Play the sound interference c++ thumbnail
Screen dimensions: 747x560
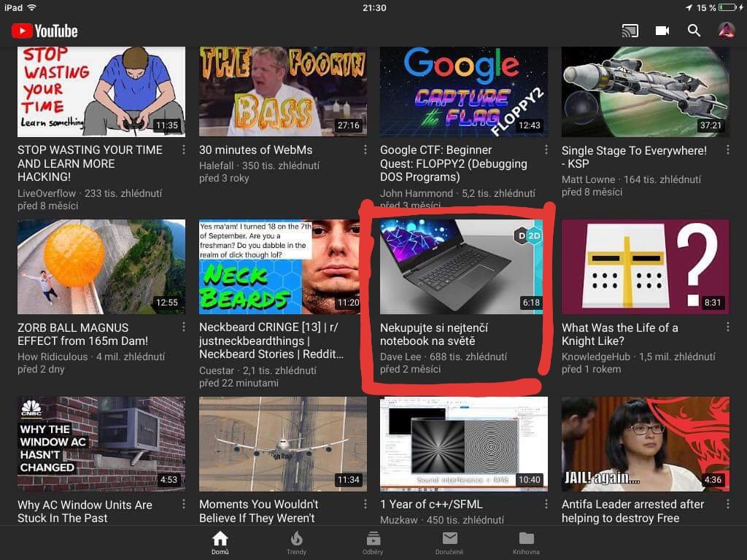[464, 444]
